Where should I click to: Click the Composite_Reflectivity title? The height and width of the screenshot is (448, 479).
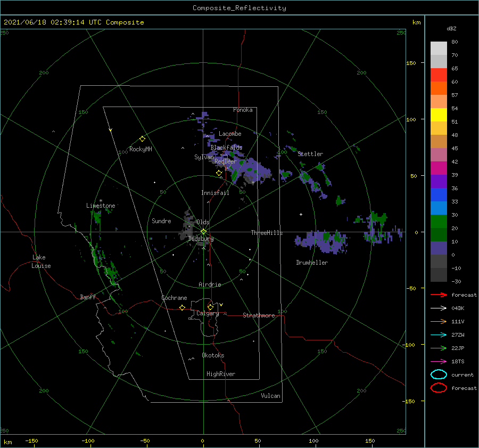[x=239, y=8]
